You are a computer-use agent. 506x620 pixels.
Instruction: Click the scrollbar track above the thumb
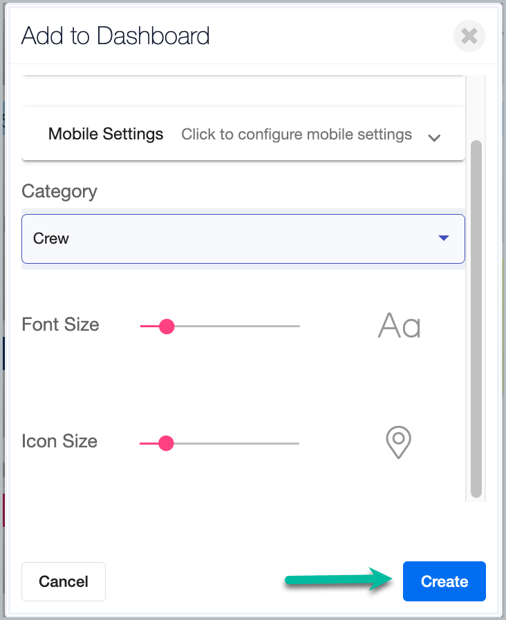(476, 107)
